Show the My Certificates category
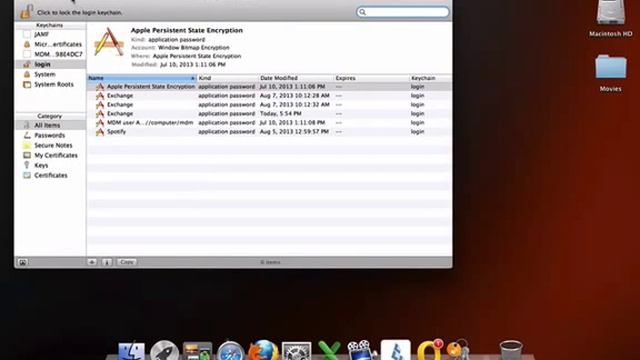 50,155
